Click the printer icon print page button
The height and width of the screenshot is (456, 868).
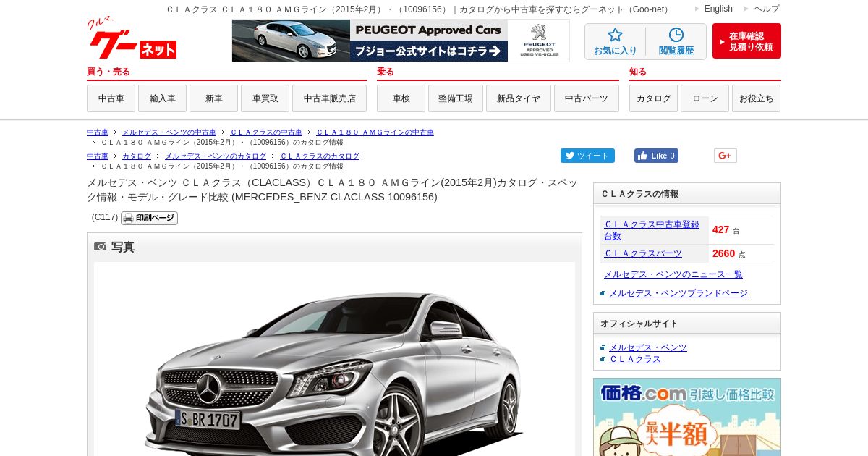click(x=149, y=218)
